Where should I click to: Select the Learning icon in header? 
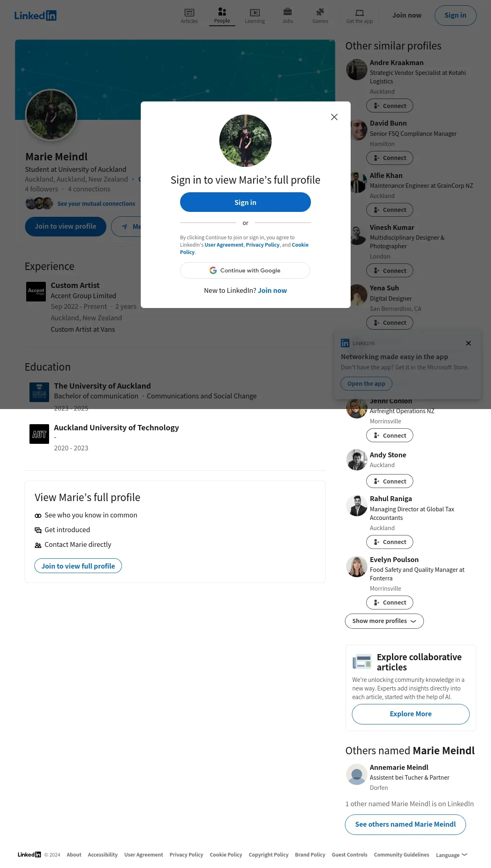pos(255,13)
